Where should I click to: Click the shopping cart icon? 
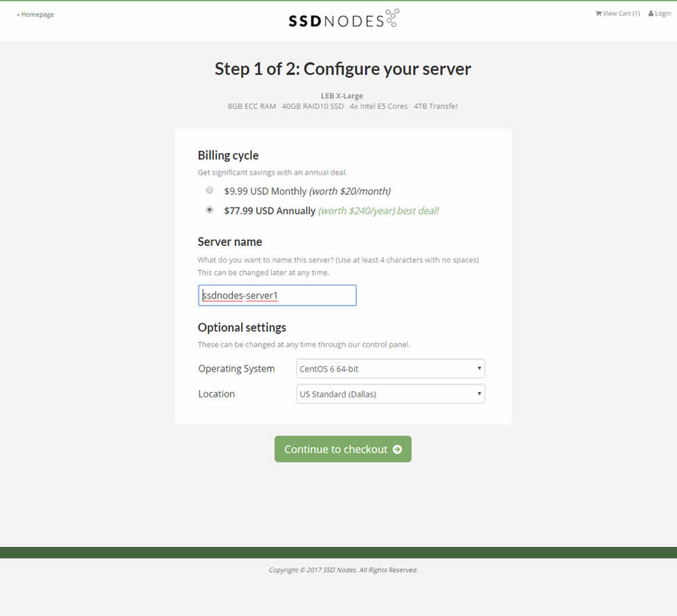(x=598, y=14)
